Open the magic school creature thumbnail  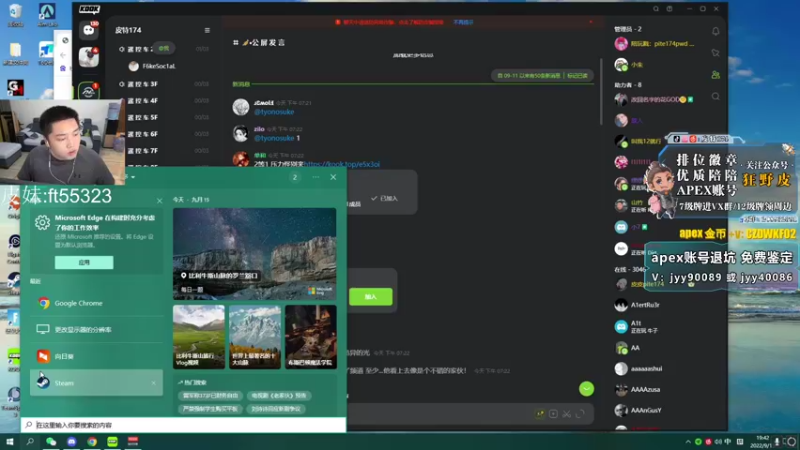tap(311, 337)
